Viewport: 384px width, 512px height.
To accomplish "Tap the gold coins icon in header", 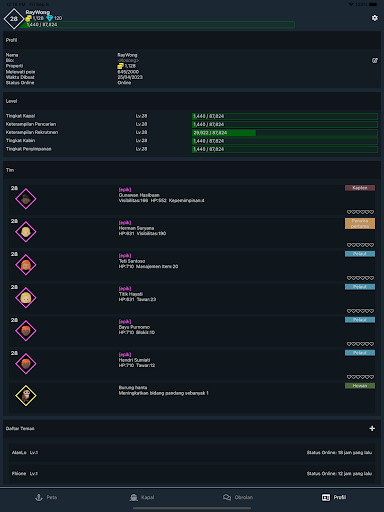I will [x=29, y=18].
